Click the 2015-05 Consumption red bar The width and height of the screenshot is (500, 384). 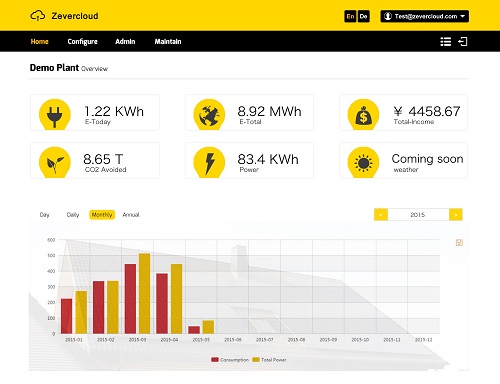[x=194, y=330]
